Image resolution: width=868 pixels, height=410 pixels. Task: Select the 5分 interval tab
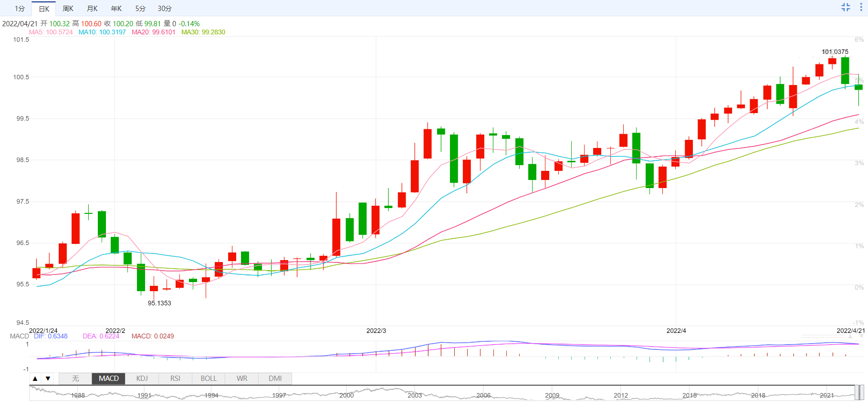coord(140,9)
